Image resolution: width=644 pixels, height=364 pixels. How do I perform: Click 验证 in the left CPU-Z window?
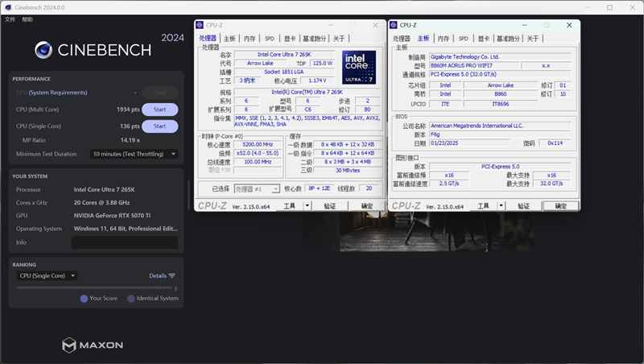(x=330, y=206)
